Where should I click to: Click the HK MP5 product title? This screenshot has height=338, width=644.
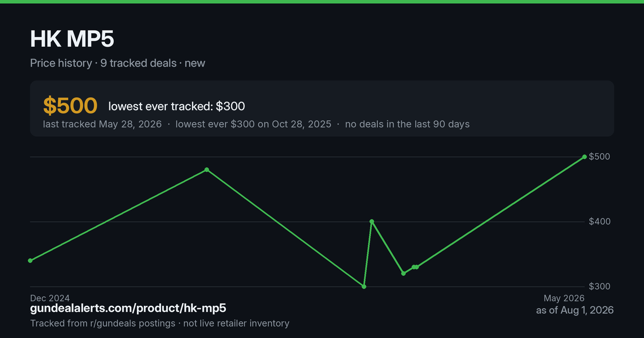[72, 39]
